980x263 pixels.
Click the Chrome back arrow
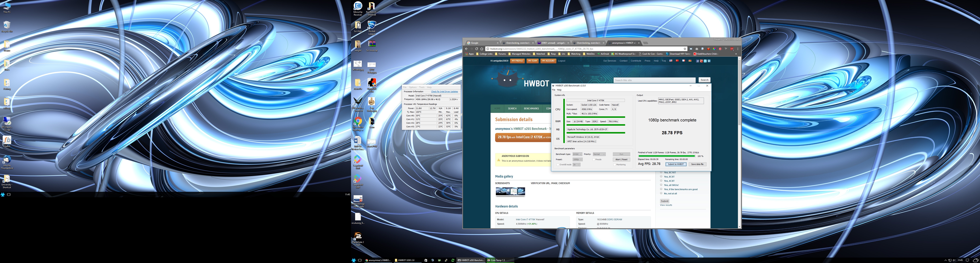coord(466,49)
